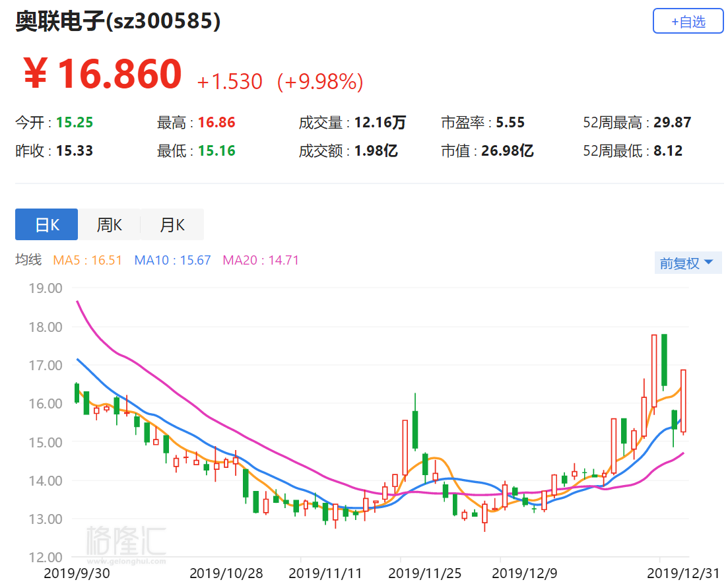Click the 13.00 price axis label
This screenshot has width=728, height=584.
coord(46,519)
